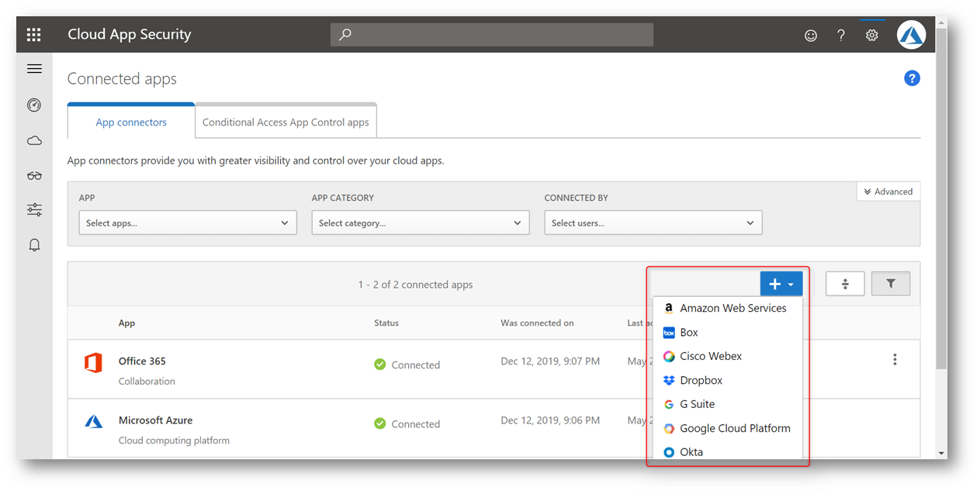This screenshot has width=980, height=501.
Task: Click the Box logo icon
Action: [669, 333]
